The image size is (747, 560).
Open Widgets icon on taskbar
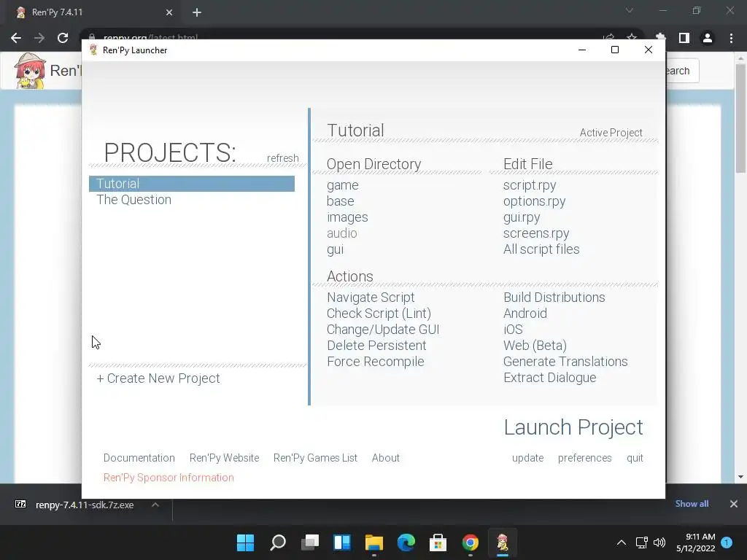point(342,542)
